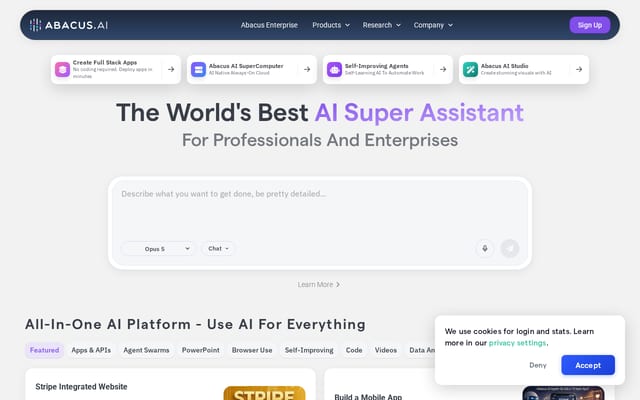640x400 pixels.
Task: Switch to the Agent Swarms tab
Action: click(x=146, y=350)
